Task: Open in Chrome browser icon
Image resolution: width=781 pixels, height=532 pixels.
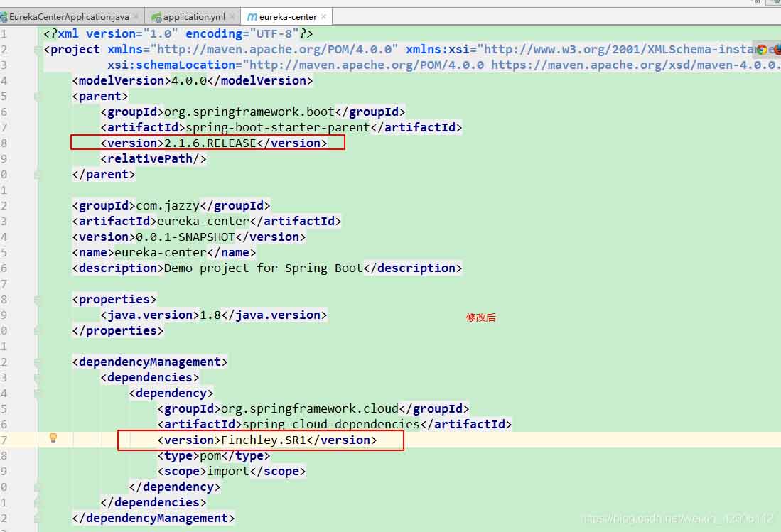Action: click(762, 49)
